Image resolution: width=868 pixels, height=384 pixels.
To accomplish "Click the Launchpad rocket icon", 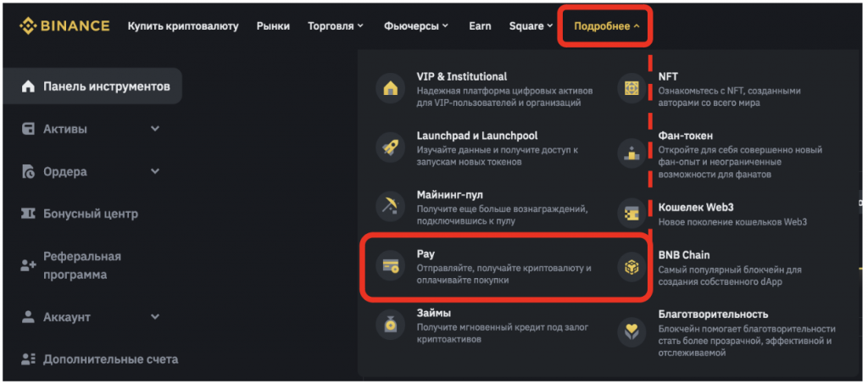I will [391, 147].
